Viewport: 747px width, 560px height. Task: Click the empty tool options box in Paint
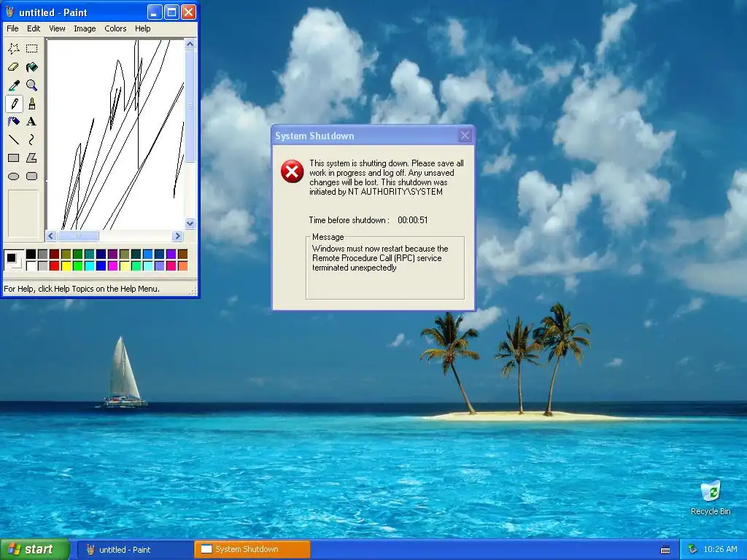tap(23, 214)
